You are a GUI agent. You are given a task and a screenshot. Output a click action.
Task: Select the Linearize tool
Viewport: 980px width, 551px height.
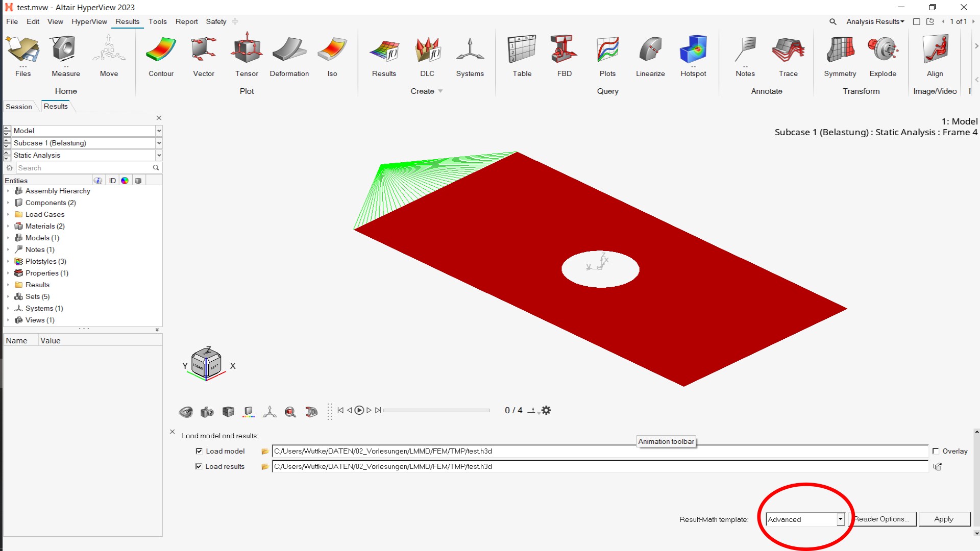(x=650, y=50)
